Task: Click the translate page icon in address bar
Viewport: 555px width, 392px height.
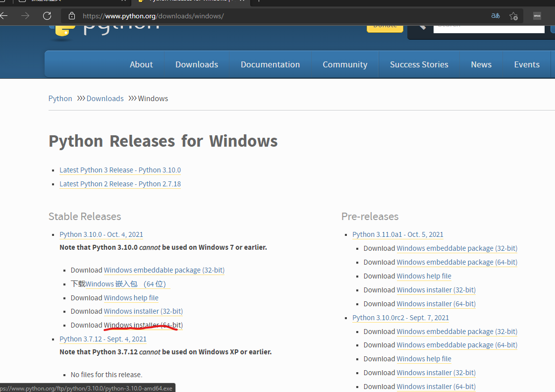Action: [496, 15]
